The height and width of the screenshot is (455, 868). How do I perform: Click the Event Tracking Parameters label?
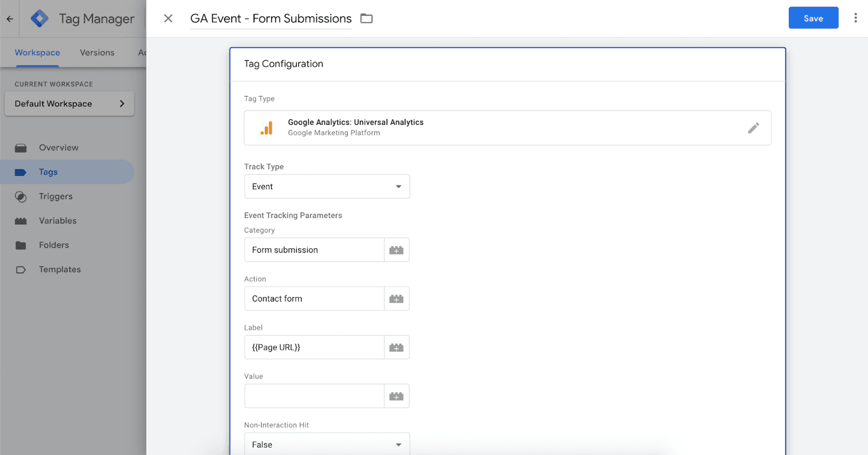tap(293, 216)
